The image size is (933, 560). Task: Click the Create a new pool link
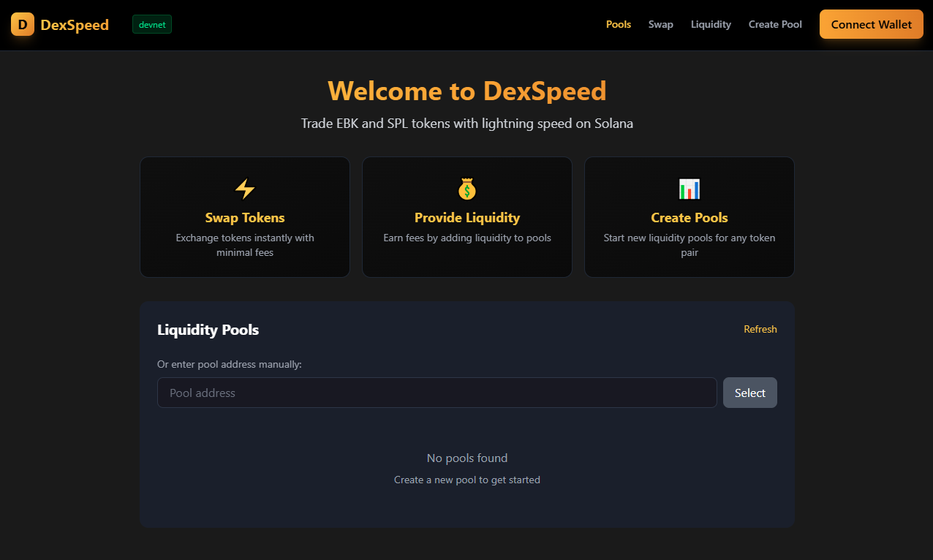coord(466,480)
